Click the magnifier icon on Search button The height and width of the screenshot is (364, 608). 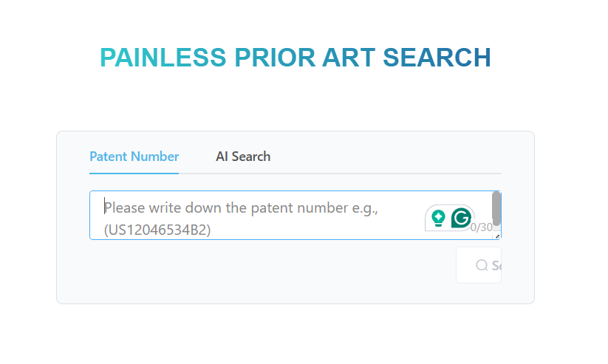point(482,265)
